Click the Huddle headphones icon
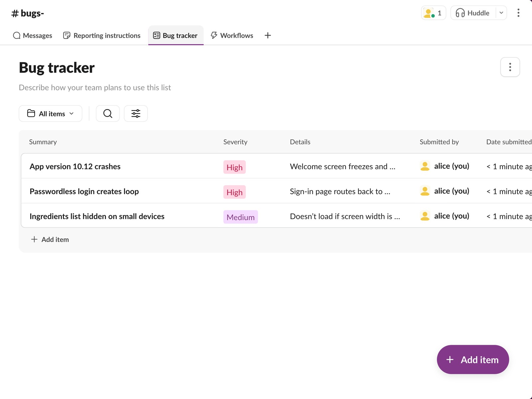 click(x=461, y=13)
